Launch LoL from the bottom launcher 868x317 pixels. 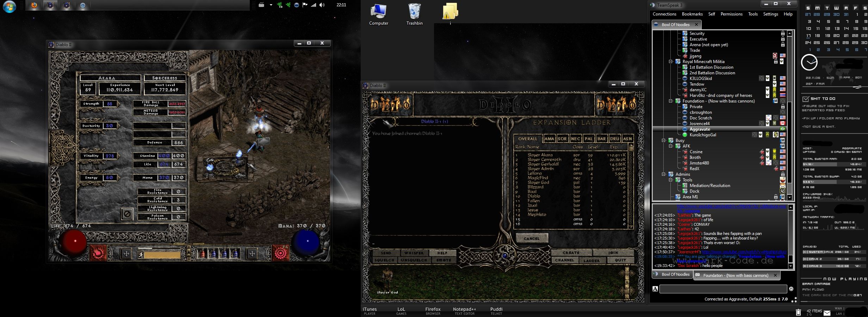coord(401,311)
